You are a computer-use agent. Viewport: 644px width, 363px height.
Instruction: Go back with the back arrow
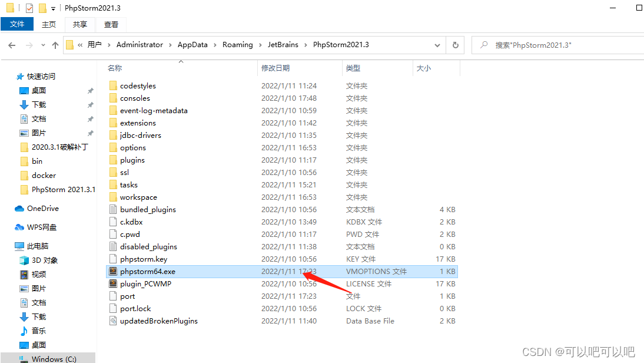12,45
